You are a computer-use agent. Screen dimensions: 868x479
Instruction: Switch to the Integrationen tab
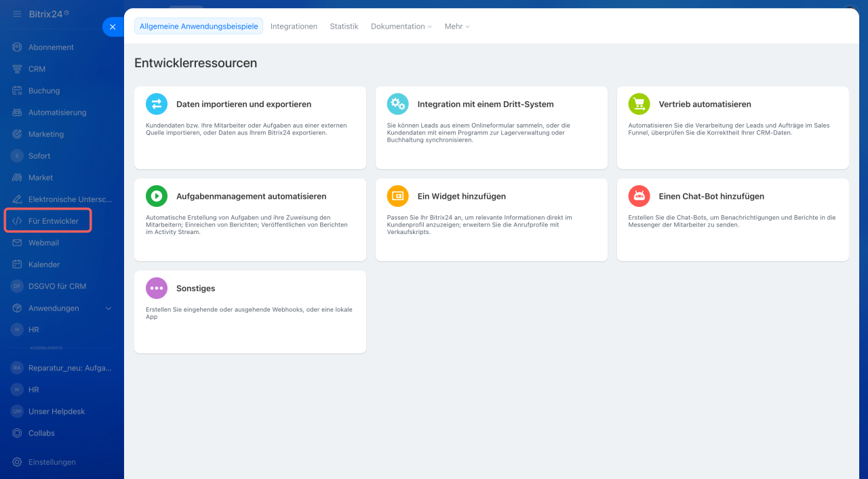point(294,26)
